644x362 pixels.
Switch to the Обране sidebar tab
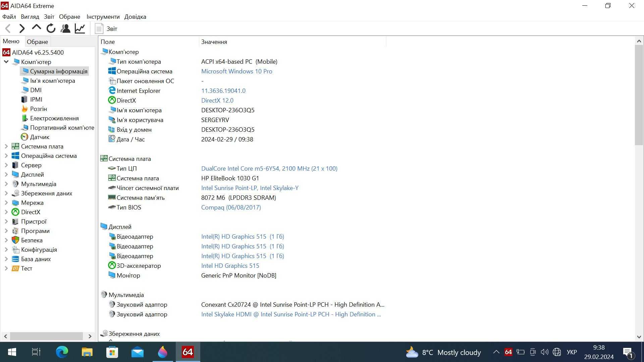coord(37,42)
